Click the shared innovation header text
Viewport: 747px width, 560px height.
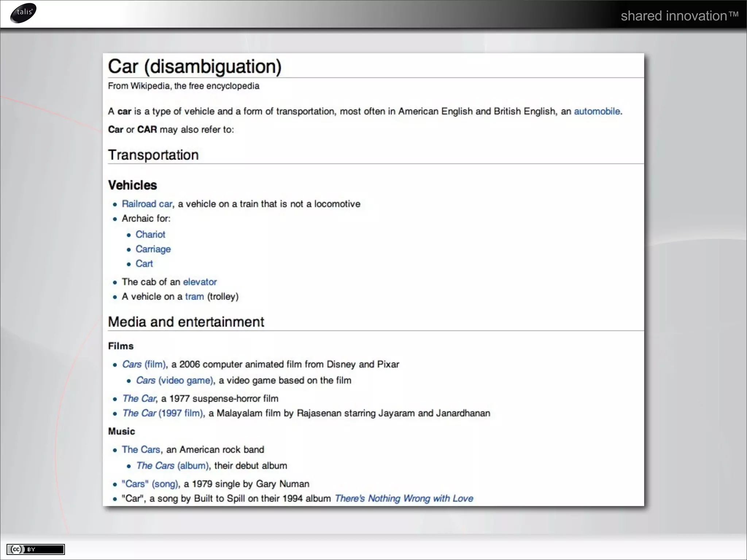click(x=679, y=16)
